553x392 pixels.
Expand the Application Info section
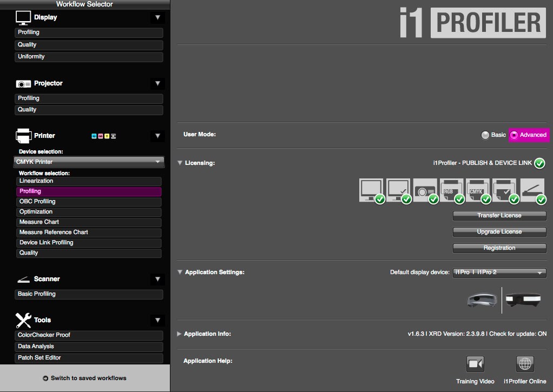pos(180,334)
